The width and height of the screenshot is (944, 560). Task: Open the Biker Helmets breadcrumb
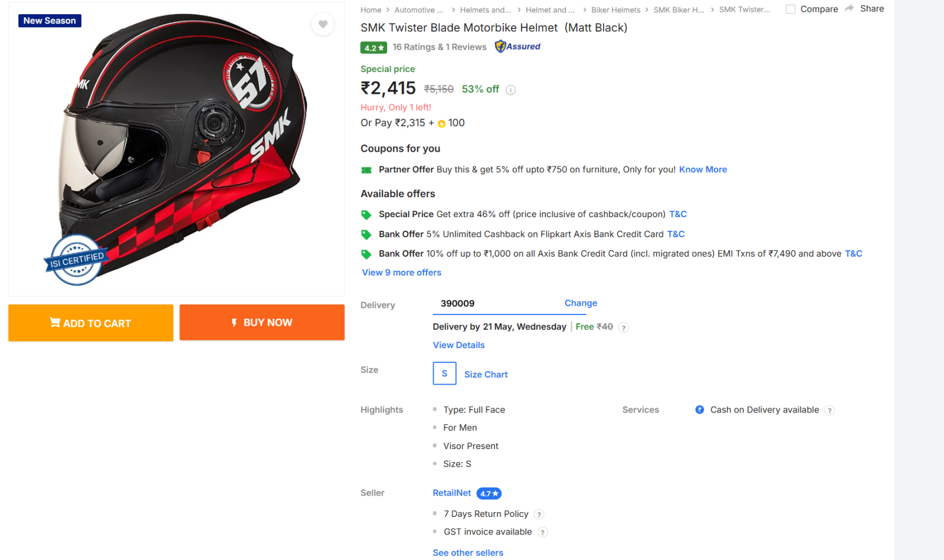point(615,10)
